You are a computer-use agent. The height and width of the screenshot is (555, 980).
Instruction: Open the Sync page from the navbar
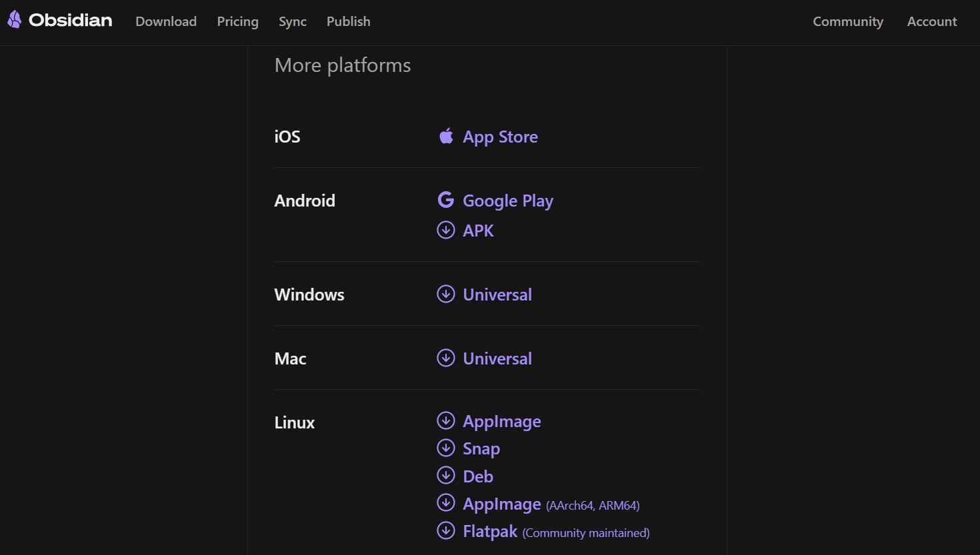(x=292, y=21)
